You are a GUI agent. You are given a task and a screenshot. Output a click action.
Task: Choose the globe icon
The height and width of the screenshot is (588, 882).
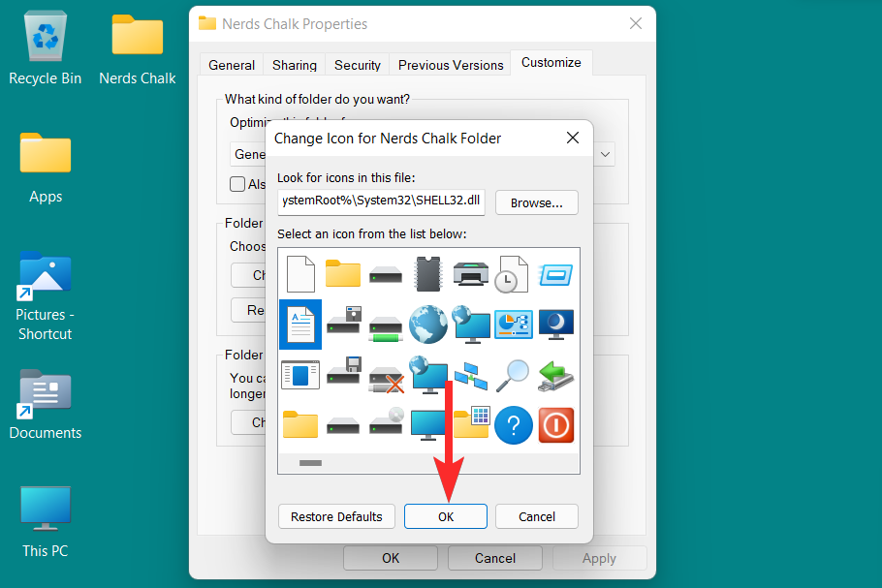[x=428, y=325]
